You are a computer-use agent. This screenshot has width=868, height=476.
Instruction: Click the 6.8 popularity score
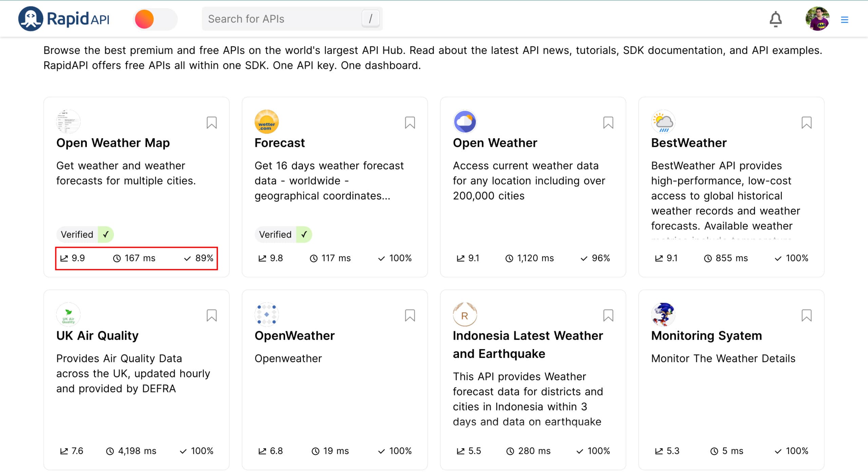[x=271, y=451]
